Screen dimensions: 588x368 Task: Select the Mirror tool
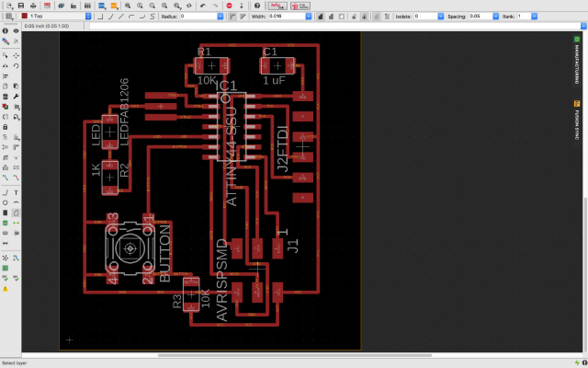pos(6,65)
